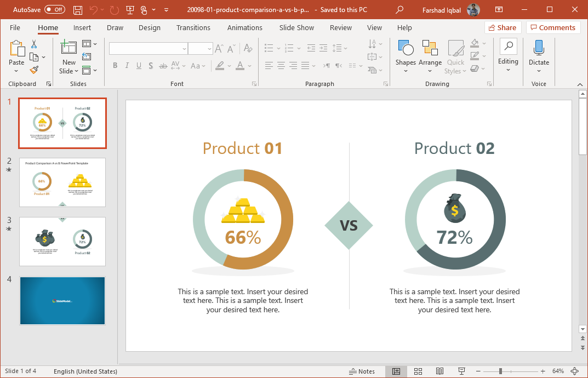588x378 pixels.
Task: Toggle Italic formatting
Action: click(127, 66)
